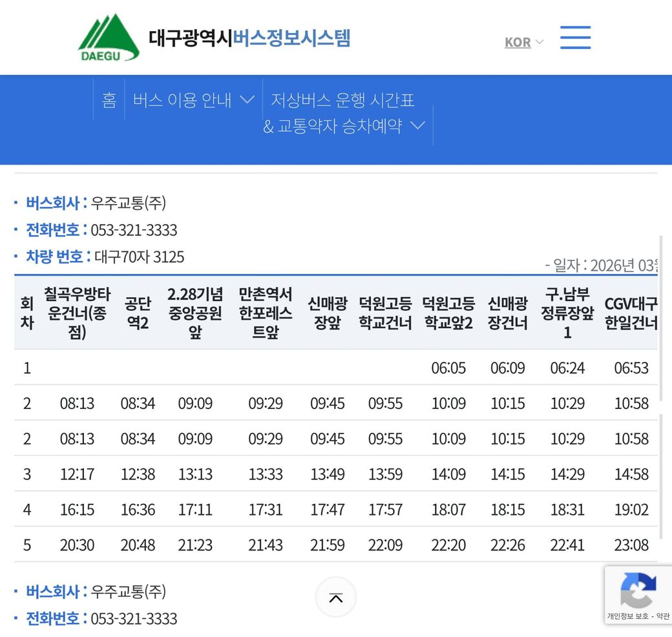
Task: Open the hamburger menu icon
Action: pos(575,38)
